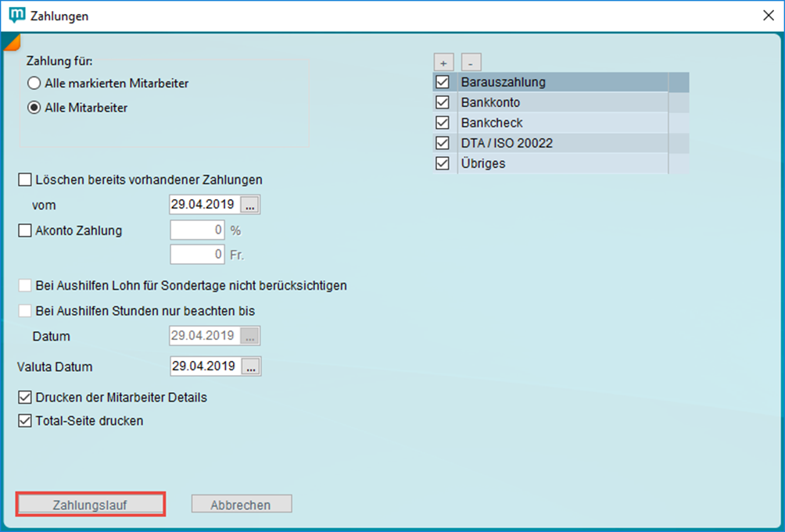This screenshot has width=785, height=532.
Task: Tick the 'Akonto Zahlung' checkbox
Action: point(25,230)
